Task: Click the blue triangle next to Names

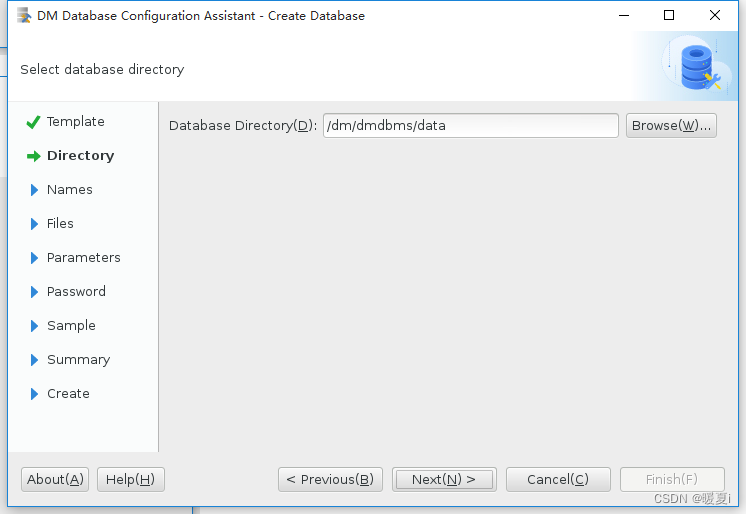Action: 34,190
